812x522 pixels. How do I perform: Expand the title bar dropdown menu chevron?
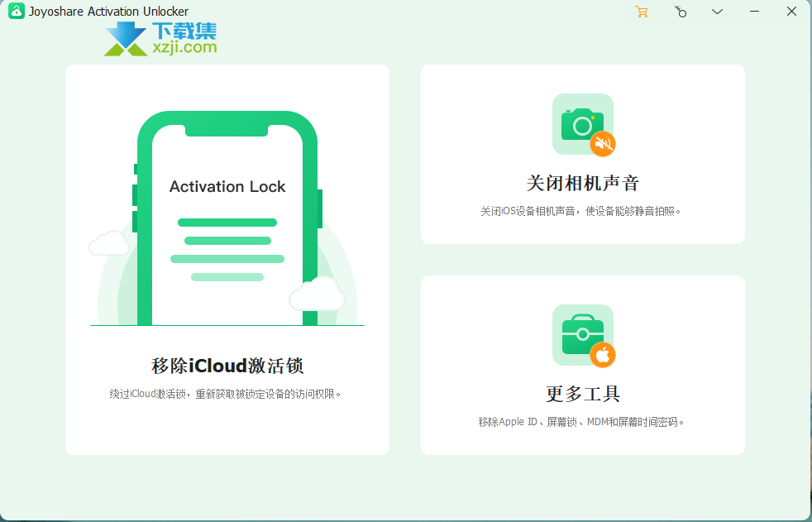pyautogui.click(x=717, y=12)
